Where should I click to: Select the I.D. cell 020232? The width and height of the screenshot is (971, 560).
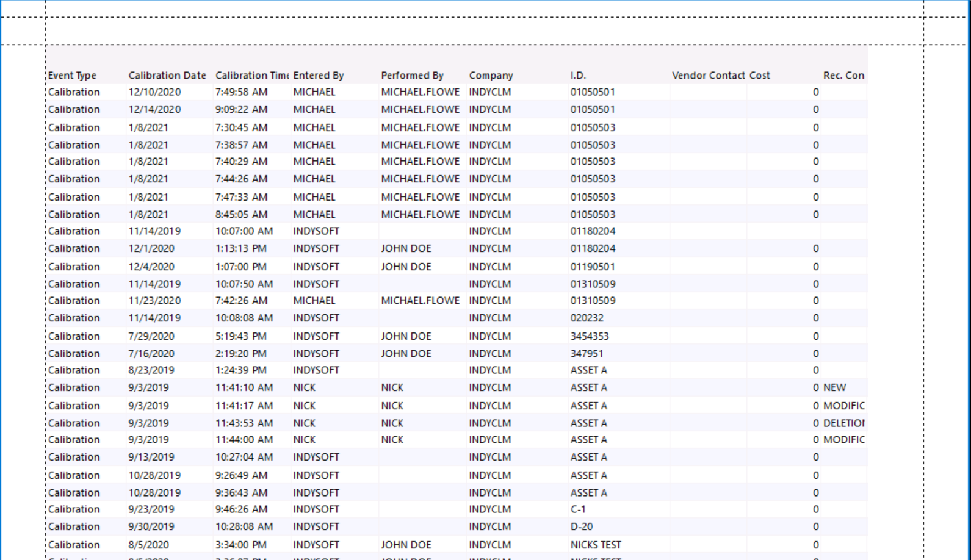pyautogui.click(x=587, y=318)
